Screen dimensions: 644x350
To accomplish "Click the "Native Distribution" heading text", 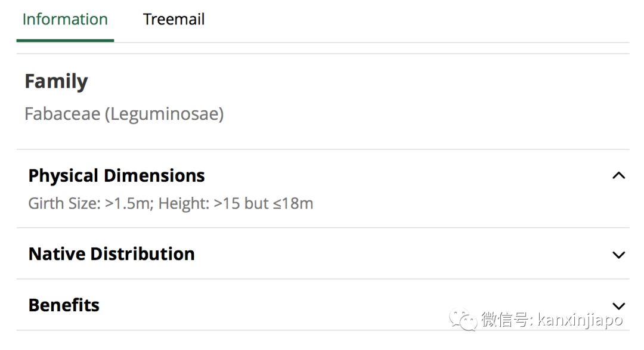I will pos(112,254).
